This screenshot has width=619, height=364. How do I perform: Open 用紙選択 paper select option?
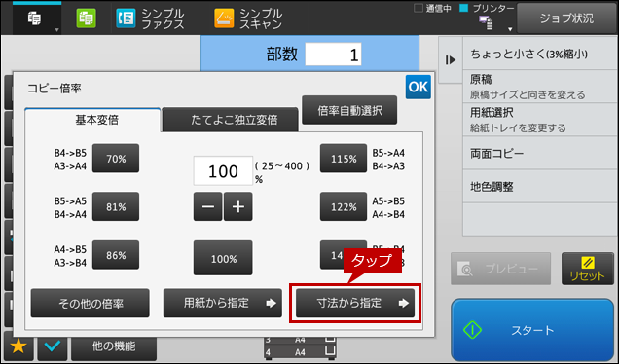click(x=539, y=120)
